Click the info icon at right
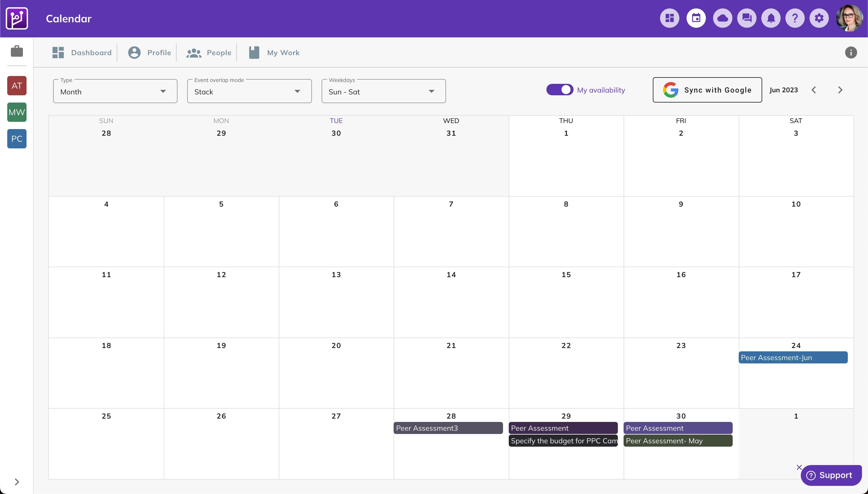Image resolution: width=868 pixels, height=494 pixels. click(x=851, y=52)
